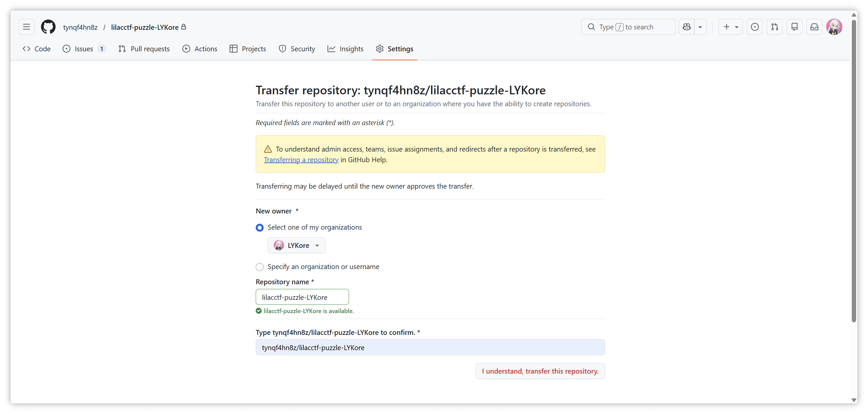Select "Specify an organization or username" radio

[259, 267]
